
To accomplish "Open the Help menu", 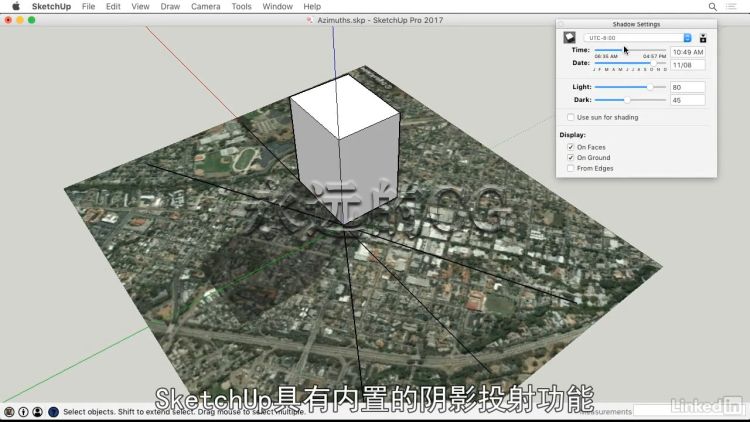I will tap(312, 6).
